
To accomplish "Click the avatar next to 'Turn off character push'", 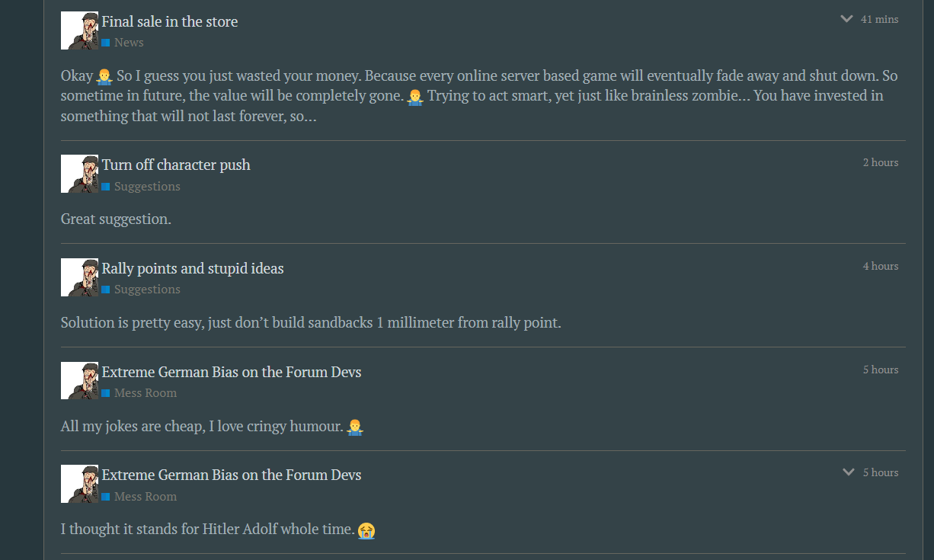I will tap(79, 174).
